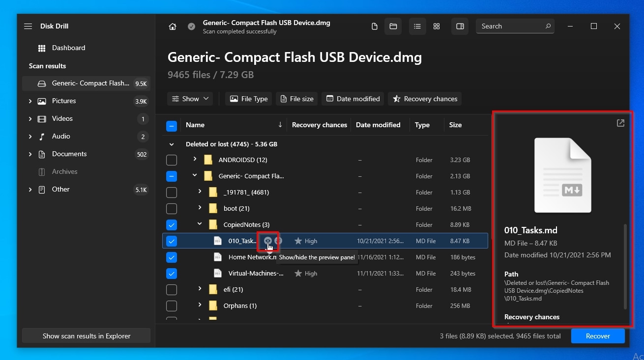Uncheck the 010_Tasks file checkbox
This screenshot has height=360, width=644.
(172, 241)
